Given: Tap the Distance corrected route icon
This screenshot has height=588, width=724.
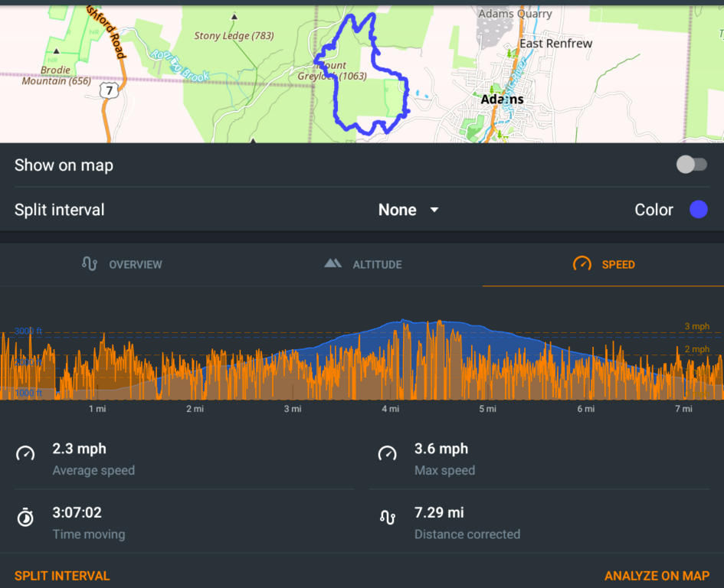Looking at the screenshot, I should click(387, 518).
